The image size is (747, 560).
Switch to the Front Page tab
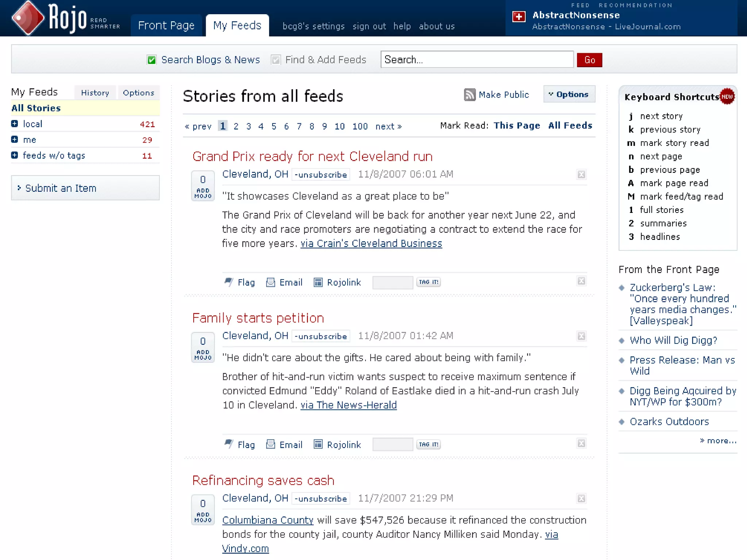166,26
